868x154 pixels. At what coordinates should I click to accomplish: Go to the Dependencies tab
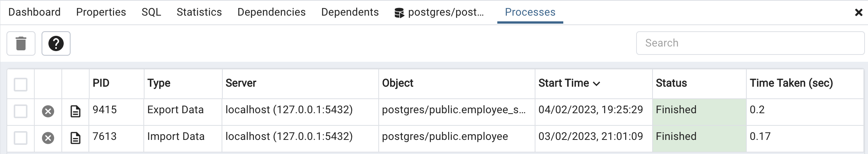click(x=272, y=12)
